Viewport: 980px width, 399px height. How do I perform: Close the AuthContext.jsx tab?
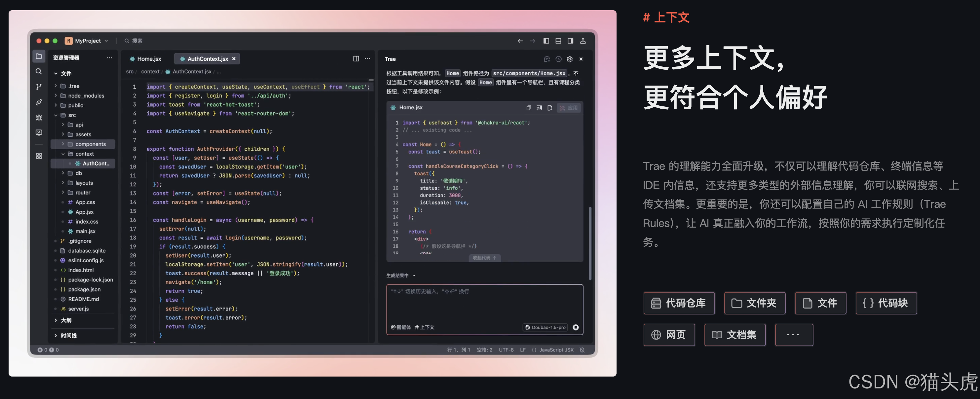[234, 58]
